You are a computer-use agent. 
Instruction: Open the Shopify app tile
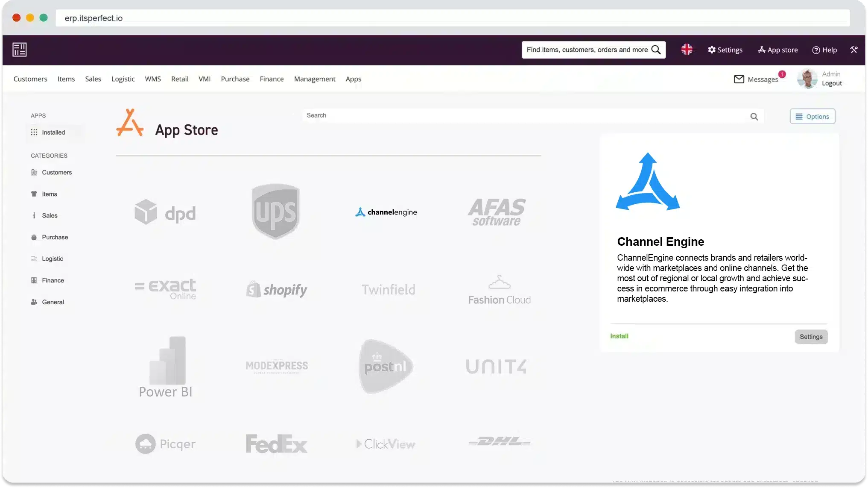(x=276, y=290)
